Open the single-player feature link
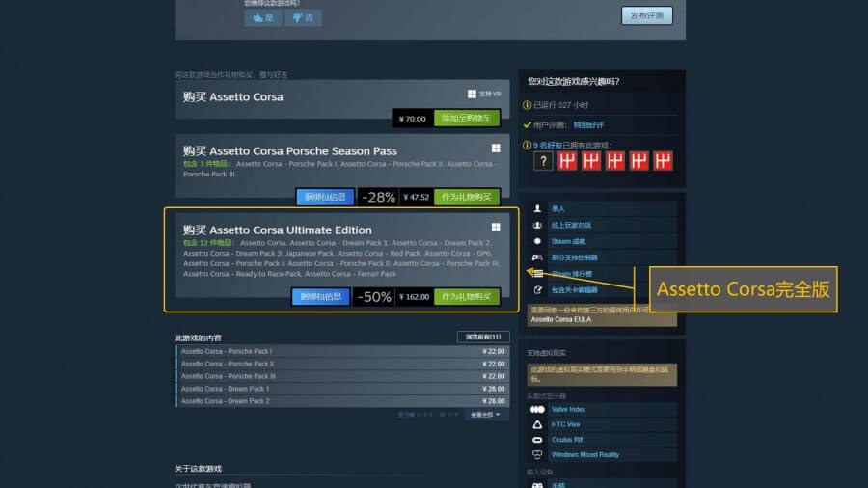Viewport: 868px width, 488px height. click(x=558, y=208)
